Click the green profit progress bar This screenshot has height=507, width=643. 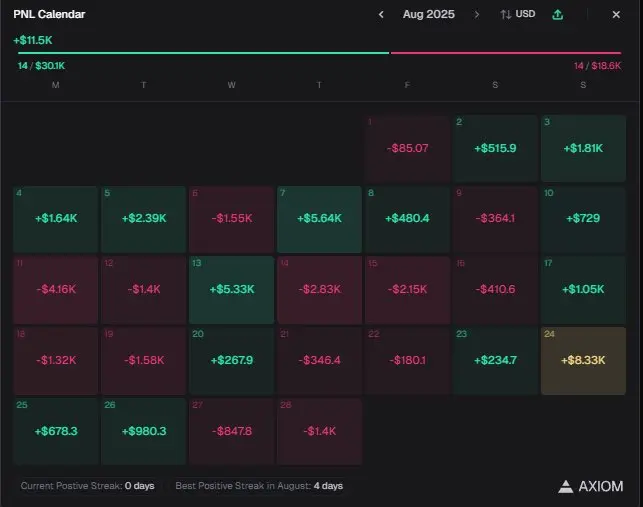pyautogui.click(x=203, y=53)
